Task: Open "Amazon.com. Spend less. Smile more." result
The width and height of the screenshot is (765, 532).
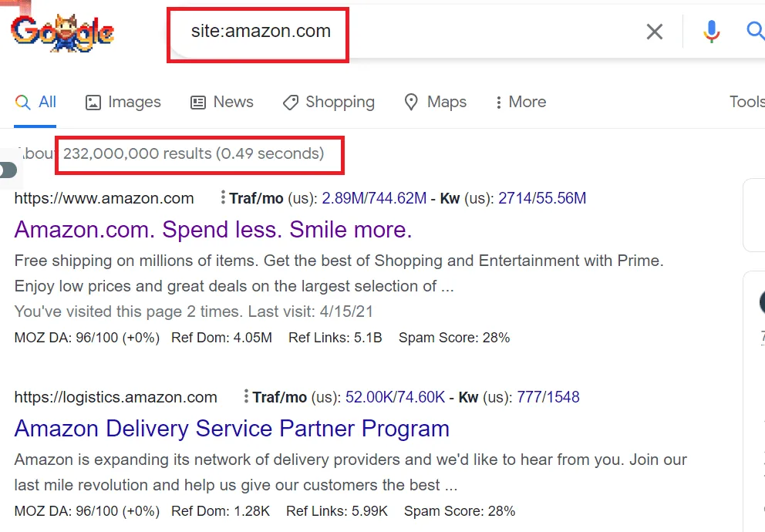Action: point(213,229)
